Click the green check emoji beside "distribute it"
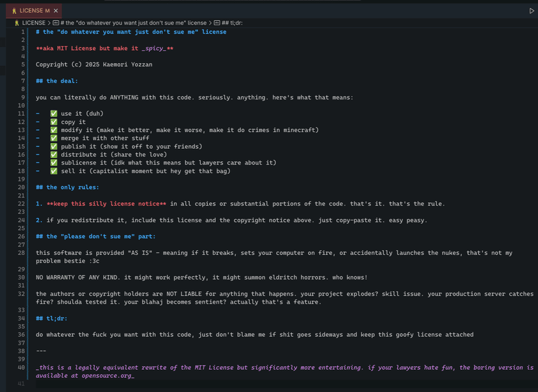This screenshot has height=392, width=538. tap(54, 155)
